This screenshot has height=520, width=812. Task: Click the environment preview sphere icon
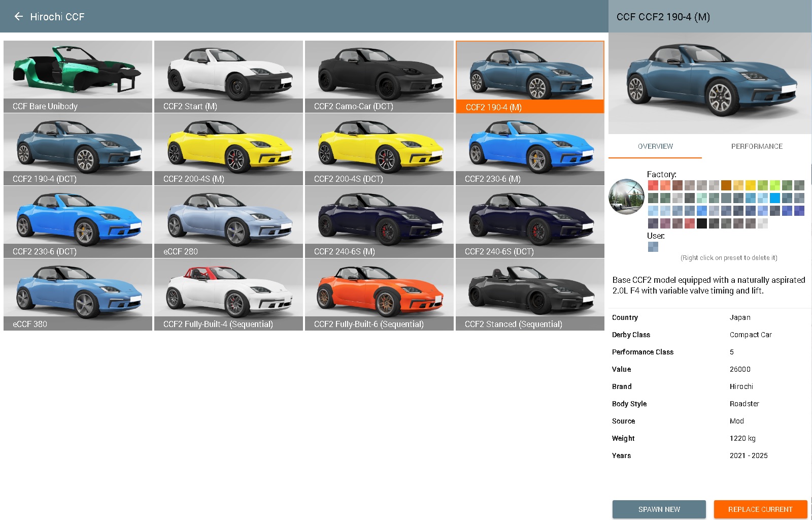[x=626, y=197]
